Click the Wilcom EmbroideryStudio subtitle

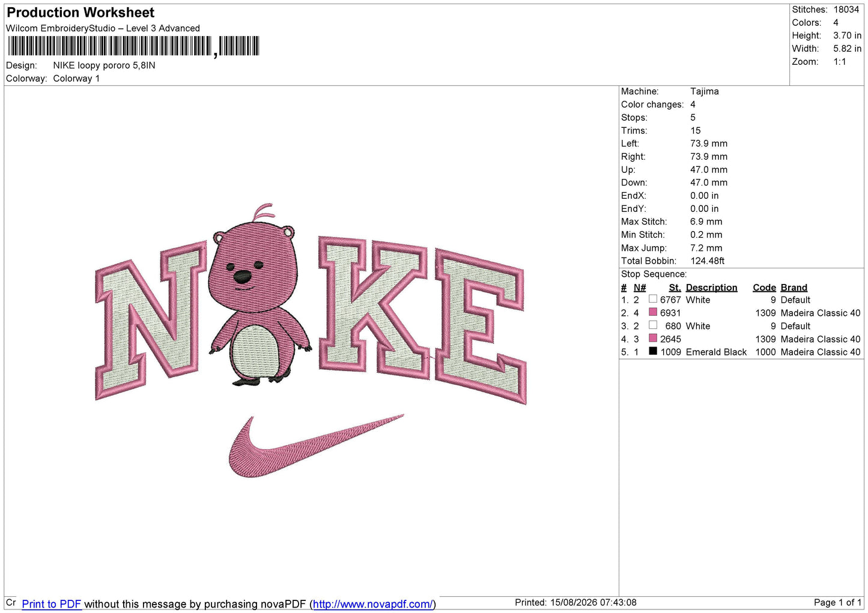103,28
